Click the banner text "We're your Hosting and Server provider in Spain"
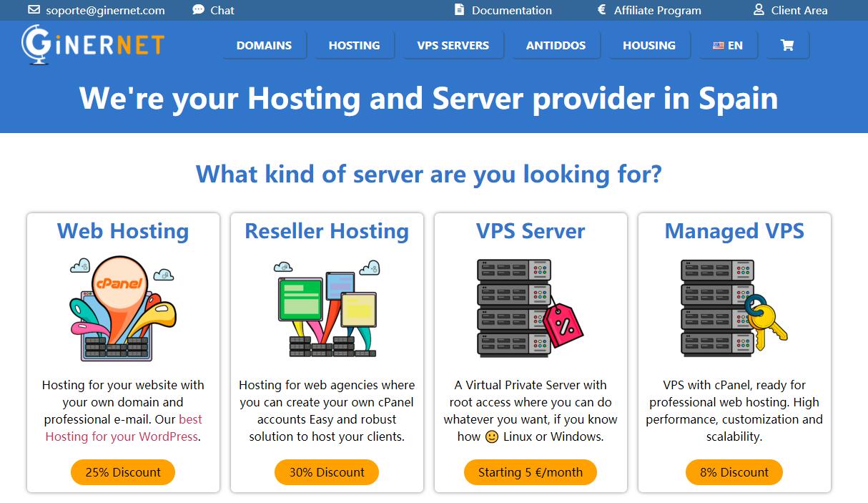The width and height of the screenshot is (868, 503). (429, 98)
